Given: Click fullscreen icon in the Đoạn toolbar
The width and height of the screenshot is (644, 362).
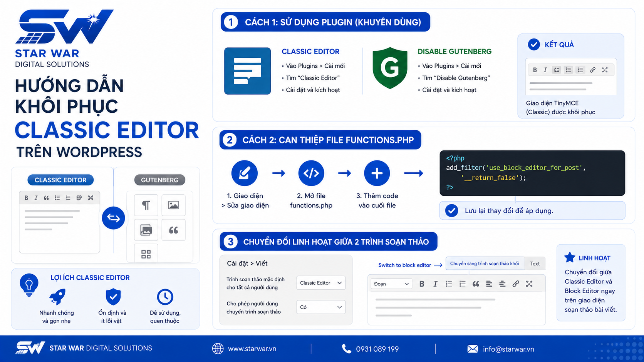Looking at the screenshot, I should click(x=529, y=284).
